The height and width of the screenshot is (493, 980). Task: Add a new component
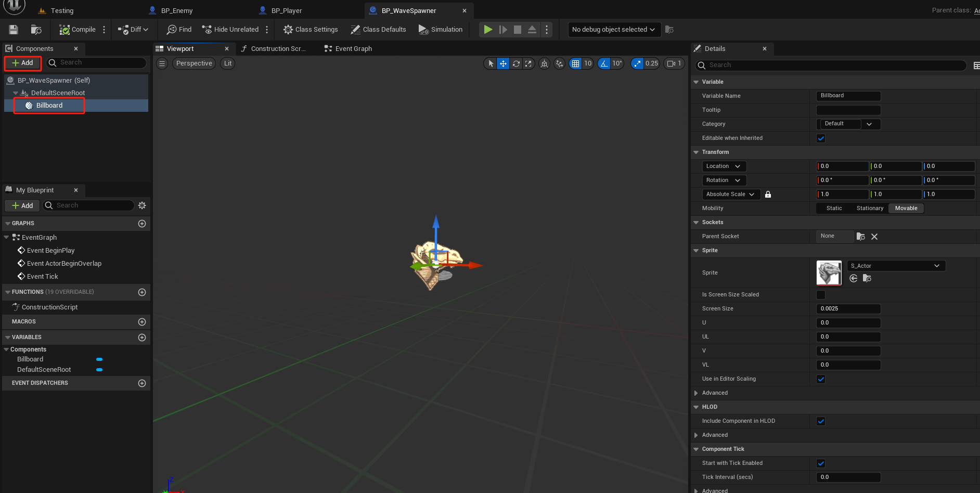[x=23, y=63]
